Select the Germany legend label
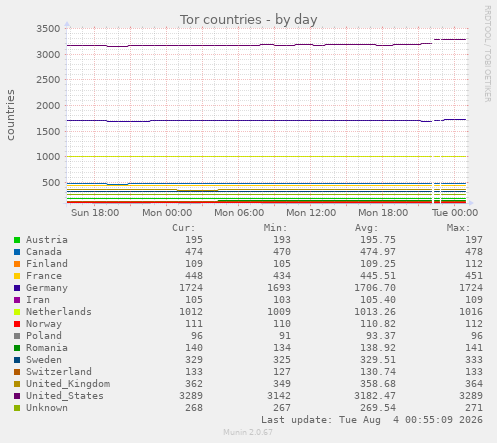The image size is (497, 443). click(x=47, y=288)
